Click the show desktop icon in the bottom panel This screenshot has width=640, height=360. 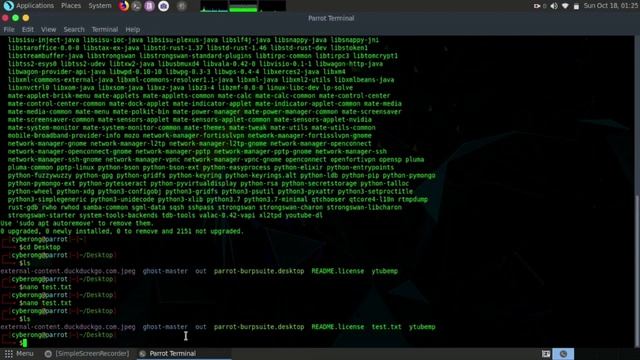point(546,354)
